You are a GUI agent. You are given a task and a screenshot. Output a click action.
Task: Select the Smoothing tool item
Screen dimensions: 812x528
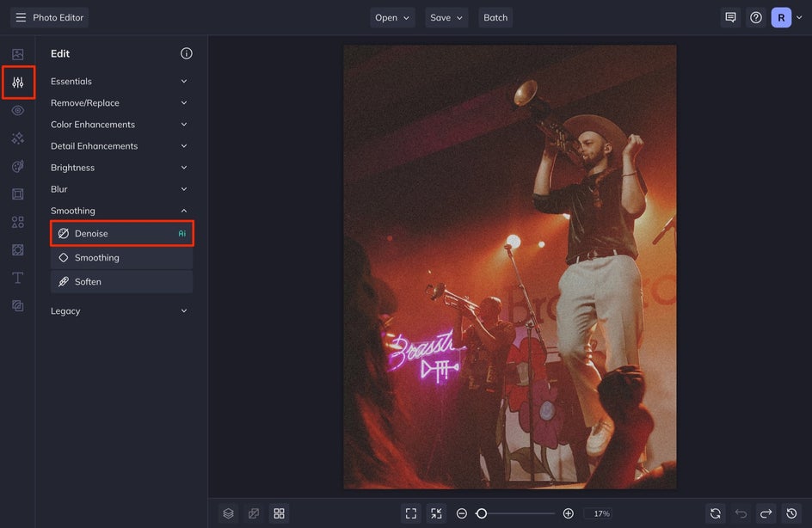pos(121,258)
